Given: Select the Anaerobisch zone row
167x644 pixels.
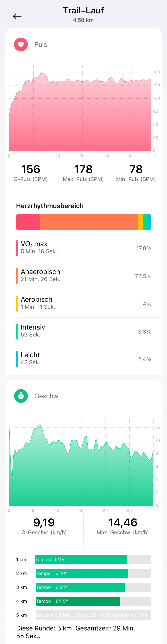Looking at the screenshot, I should [83, 276].
